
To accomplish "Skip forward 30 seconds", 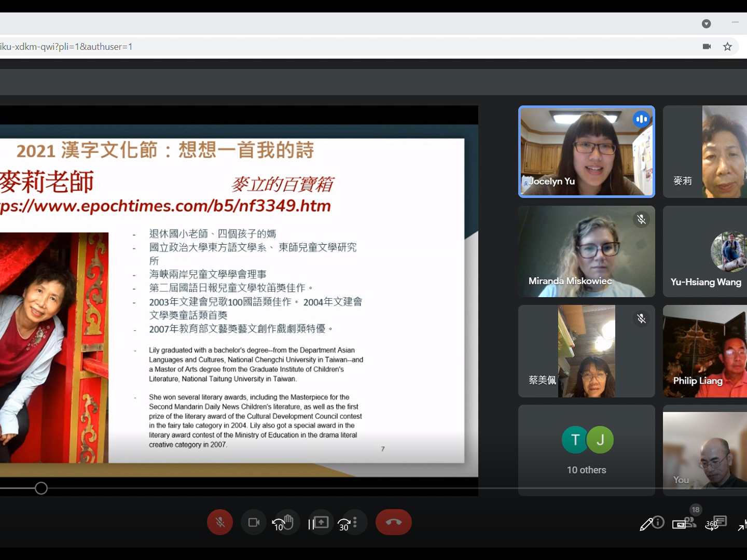I will pyautogui.click(x=343, y=525).
